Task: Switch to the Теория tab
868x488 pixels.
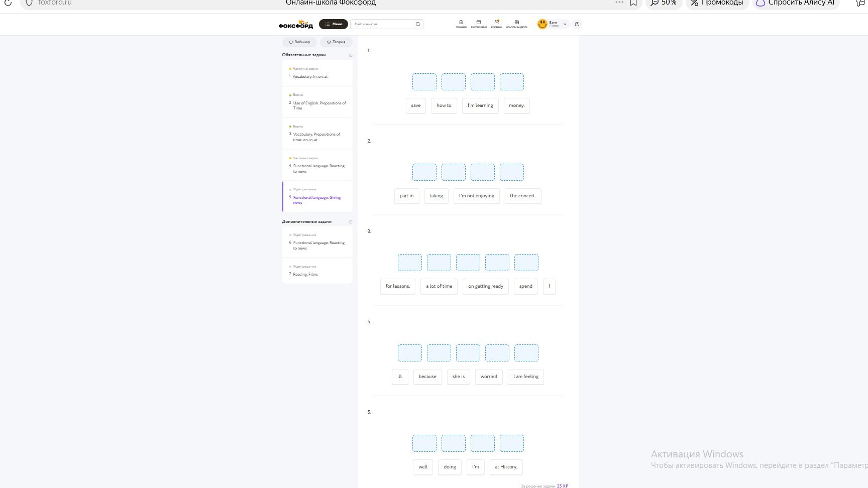Action: pos(336,42)
